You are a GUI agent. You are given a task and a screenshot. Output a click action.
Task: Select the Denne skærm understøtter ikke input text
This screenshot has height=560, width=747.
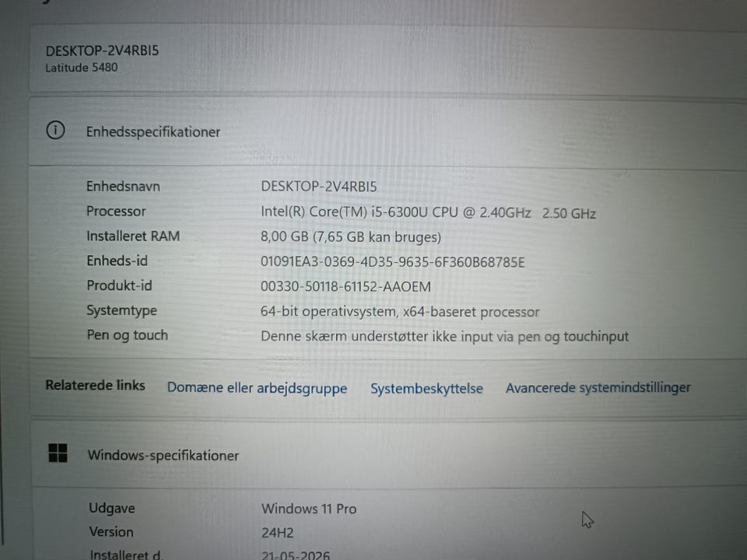coord(445,337)
